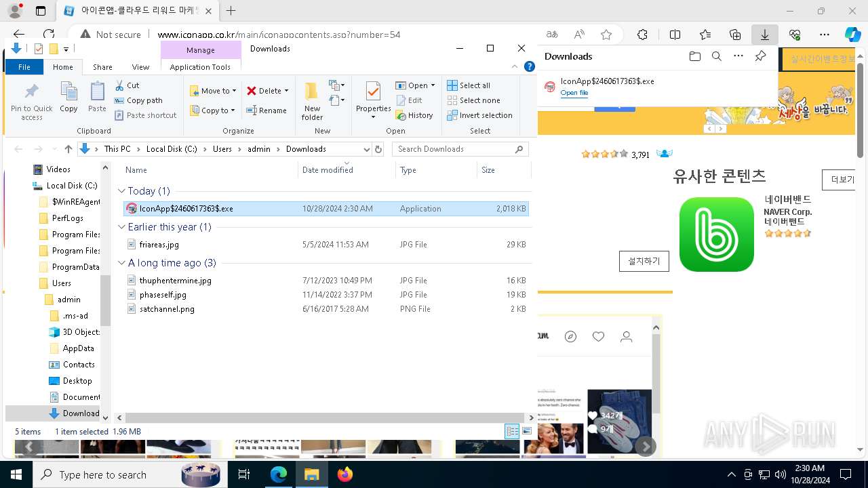
Task: Click the History ribbon icon
Action: (x=414, y=115)
